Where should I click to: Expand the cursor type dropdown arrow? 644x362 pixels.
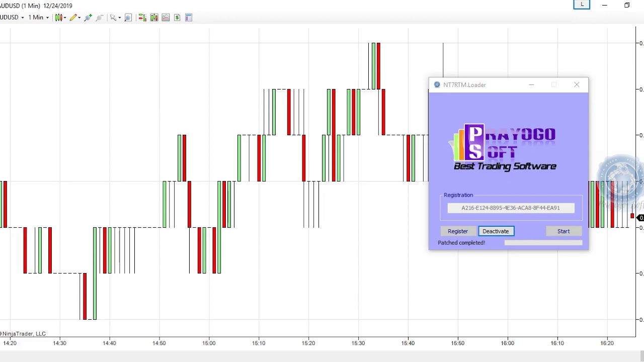(120, 18)
